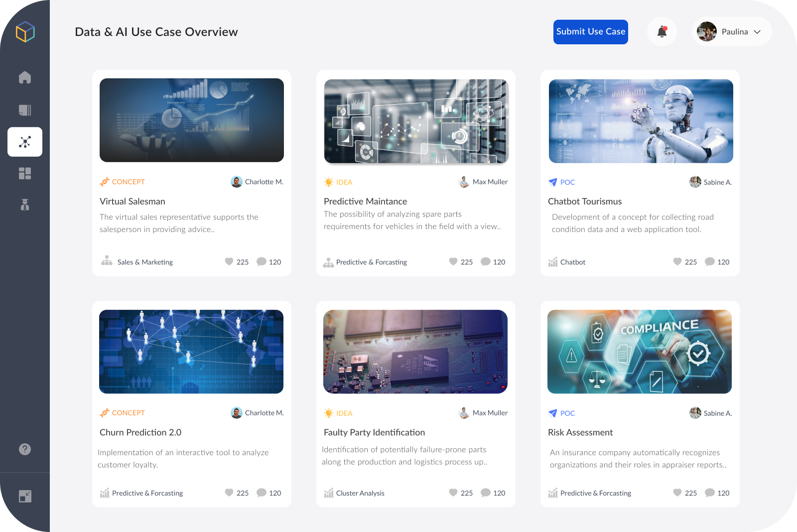Click the Submit Use Case button
This screenshot has height=532, width=797.
[x=590, y=31]
